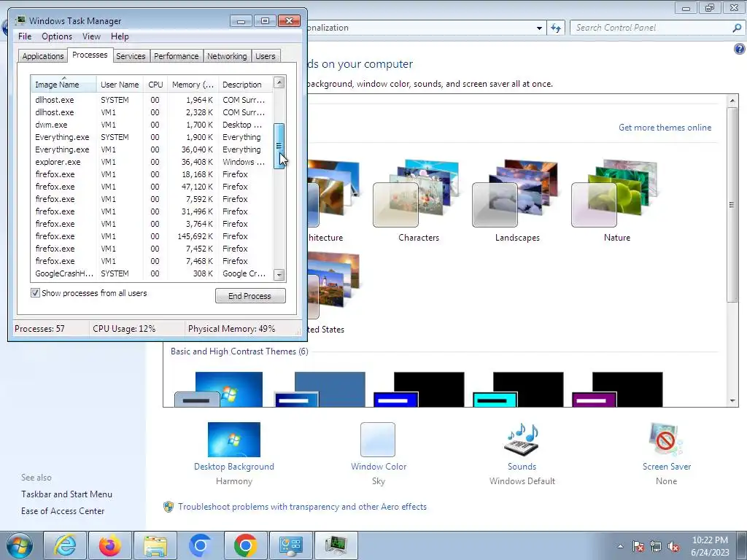Screen dimensions: 747x560
Task: Show hidden tray icons arrow
Action: click(620, 546)
